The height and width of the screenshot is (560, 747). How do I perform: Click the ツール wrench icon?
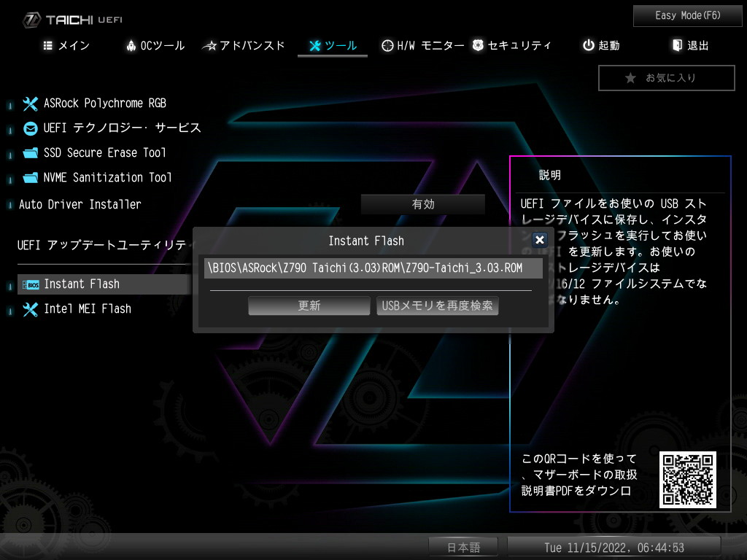pyautogui.click(x=315, y=46)
